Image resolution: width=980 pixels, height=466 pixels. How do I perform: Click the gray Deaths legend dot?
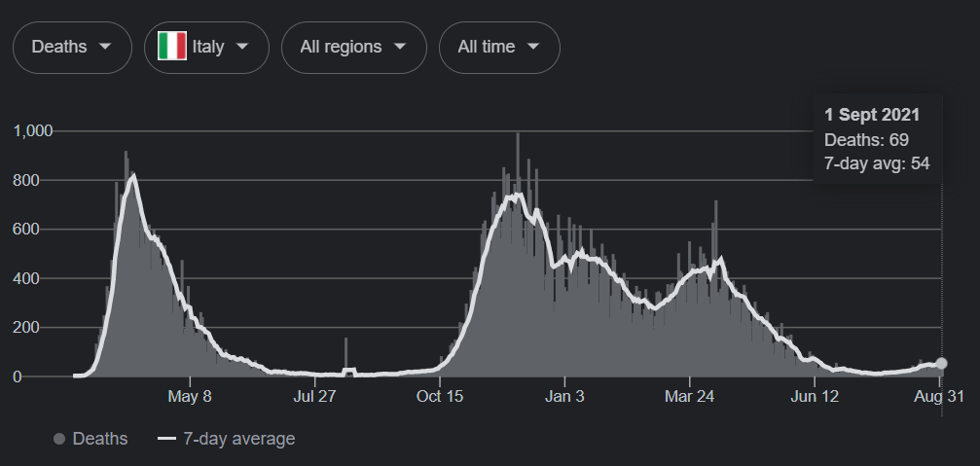(x=59, y=439)
